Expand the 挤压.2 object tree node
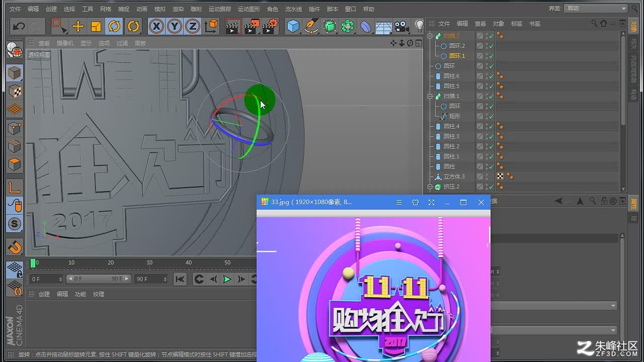 coord(430,187)
